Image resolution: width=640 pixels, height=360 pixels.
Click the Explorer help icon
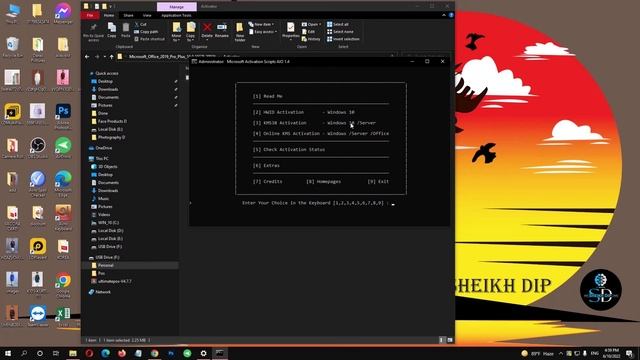pyautogui.click(x=451, y=16)
